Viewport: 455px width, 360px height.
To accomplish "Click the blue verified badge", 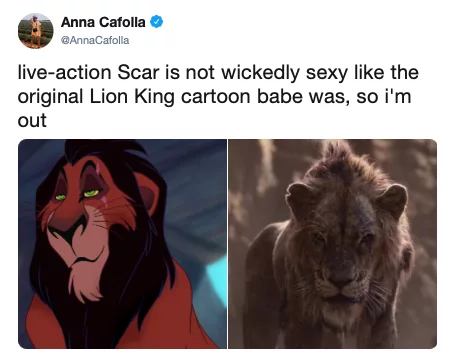I will point(157,22).
